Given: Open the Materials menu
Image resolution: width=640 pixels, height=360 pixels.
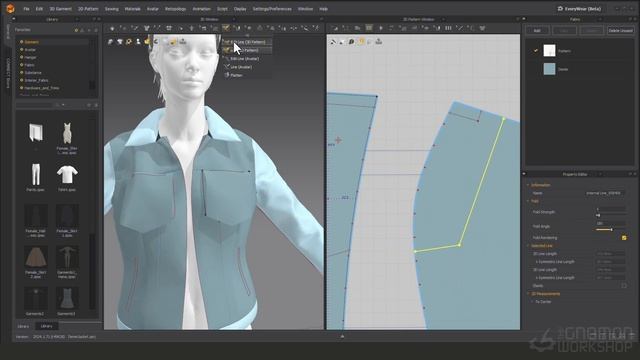Looking at the screenshot, I should (x=132, y=9).
